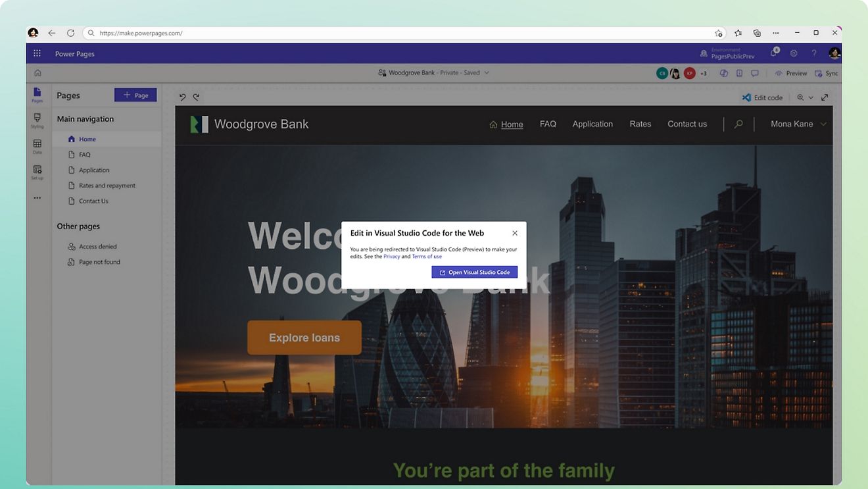Click Open Visual Studio Code button

(x=475, y=272)
